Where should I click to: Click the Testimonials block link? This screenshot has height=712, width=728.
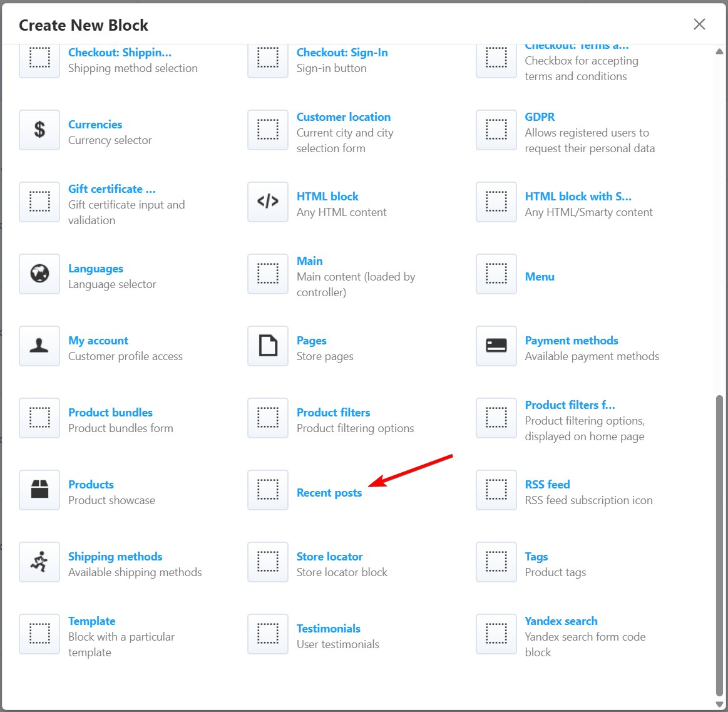point(328,628)
